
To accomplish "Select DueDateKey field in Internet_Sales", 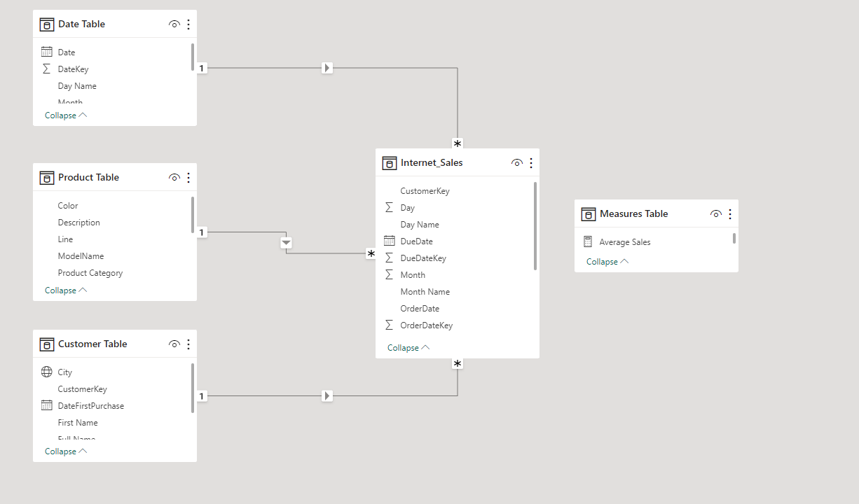I will pos(423,258).
